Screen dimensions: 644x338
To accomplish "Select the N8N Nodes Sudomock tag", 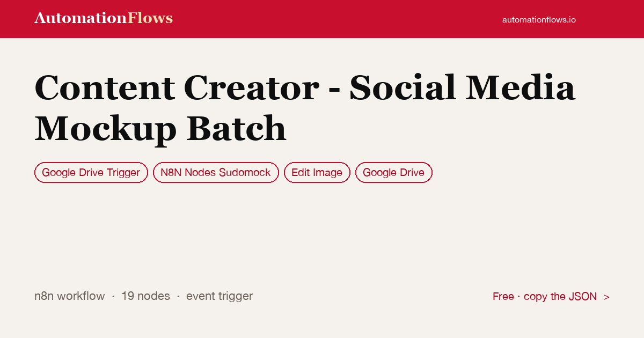I will pyautogui.click(x=216, y=172).
